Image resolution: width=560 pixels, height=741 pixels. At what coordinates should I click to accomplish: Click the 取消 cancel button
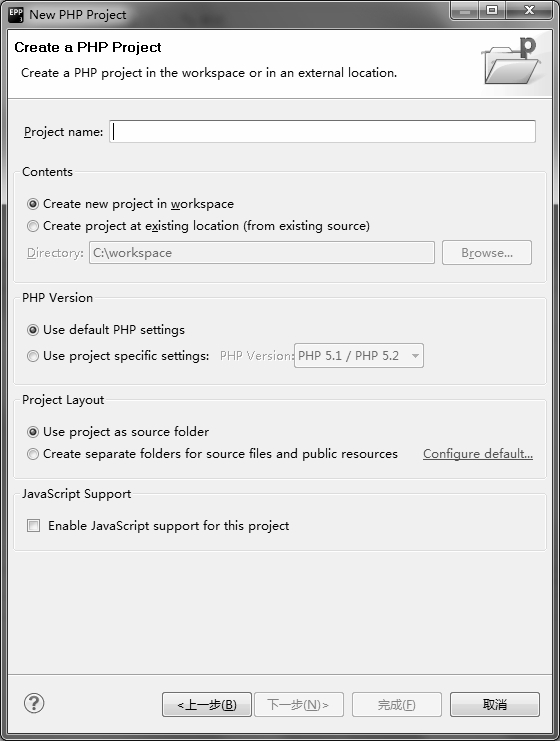(x=495, y=705)
